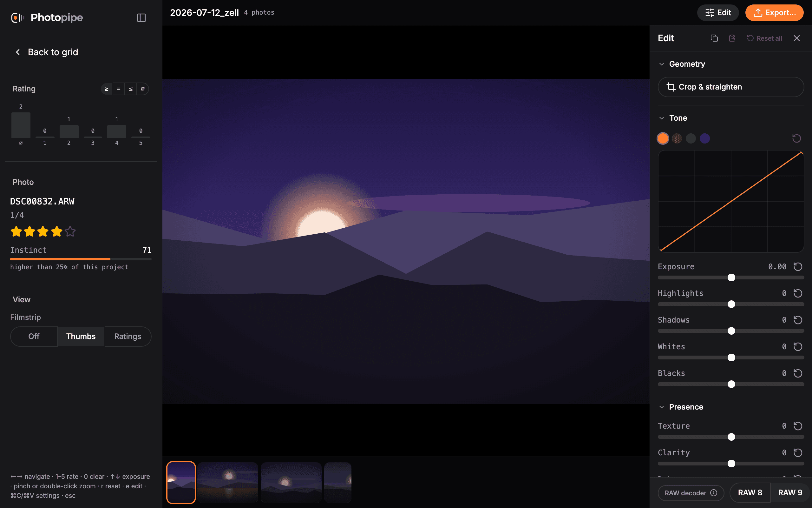Open Crop & straighten tool
This screenshot has height=508, width=812.
click(731, 87)
